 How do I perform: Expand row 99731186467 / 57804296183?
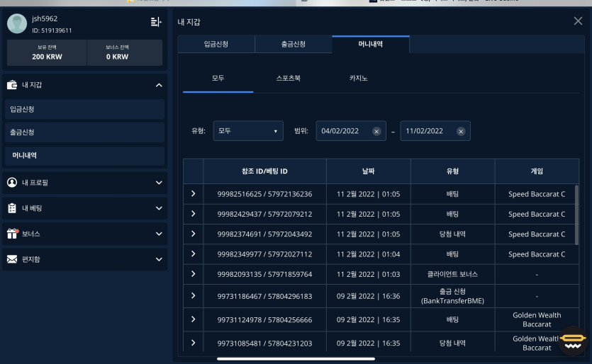tap(194, 295)
